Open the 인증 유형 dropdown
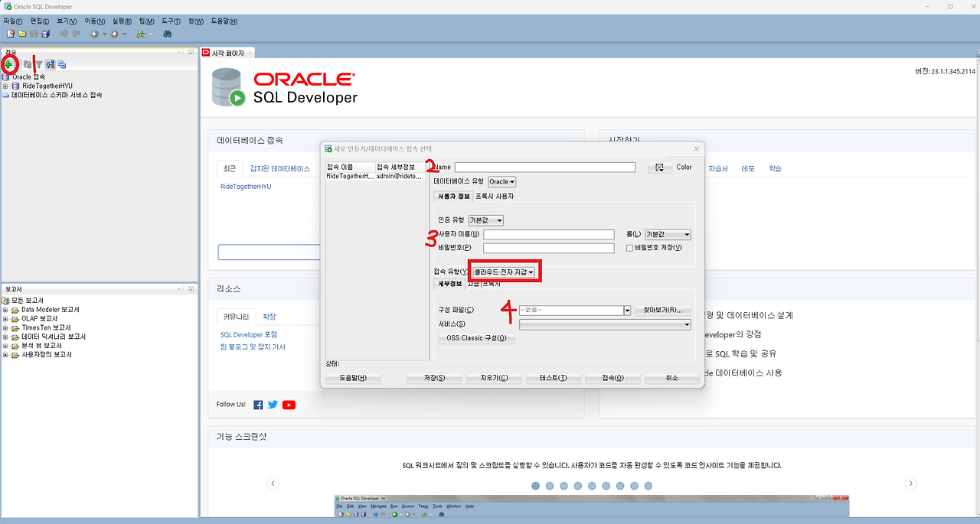 (485, 220)
